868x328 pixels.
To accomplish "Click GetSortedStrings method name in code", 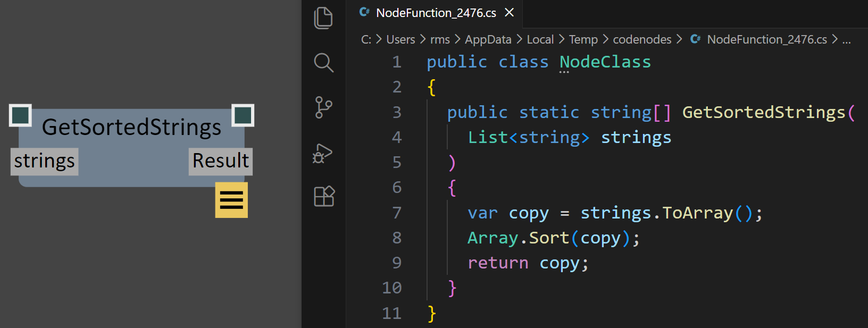I will point(764,113).
